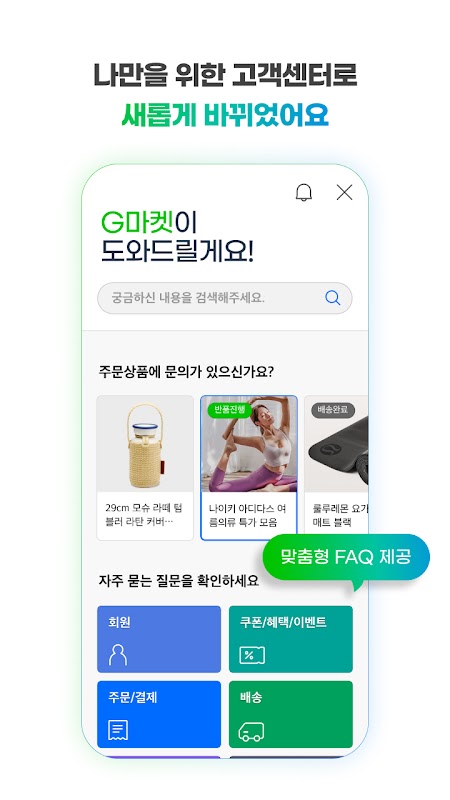Tap the 맞춤형 FAQ 제공 speech bubble
Screen dimensions: 450x800
(345, 557)
